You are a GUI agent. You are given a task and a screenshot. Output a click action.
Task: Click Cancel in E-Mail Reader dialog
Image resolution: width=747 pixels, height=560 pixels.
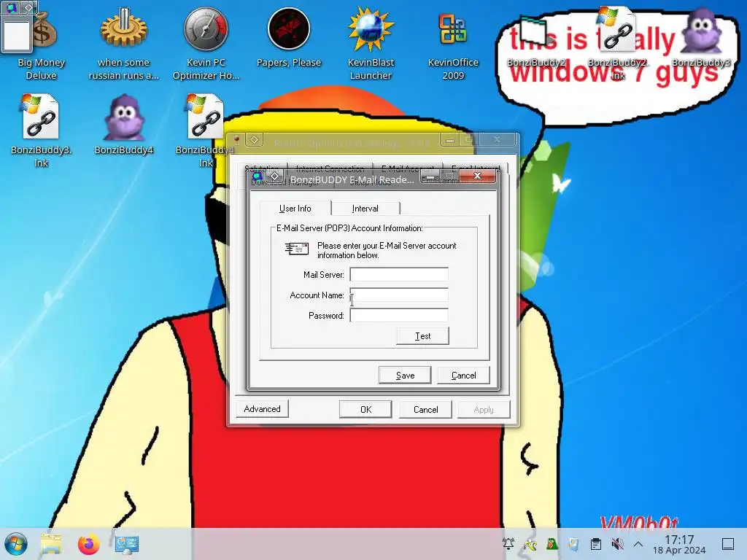(x=463, y=376)
